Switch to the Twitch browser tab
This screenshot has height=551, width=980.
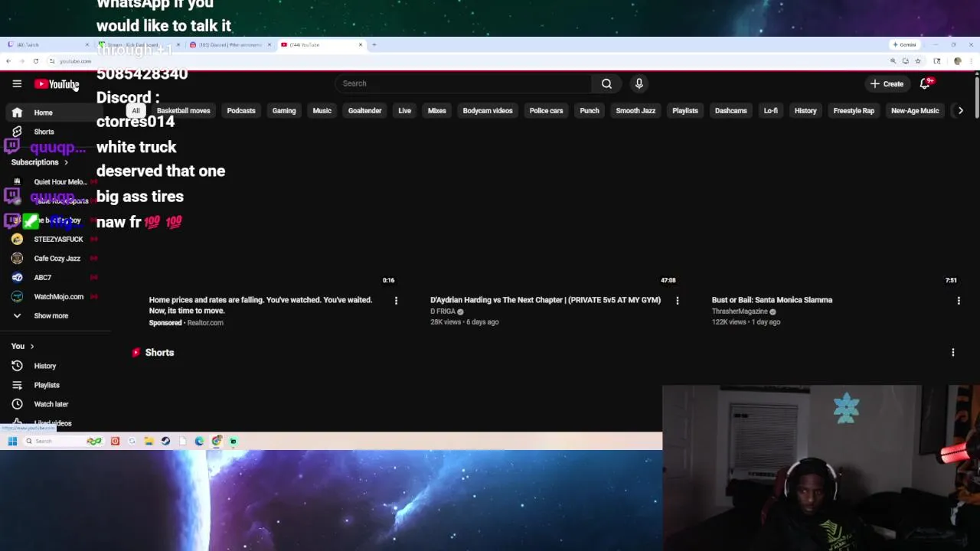point(46,44)
